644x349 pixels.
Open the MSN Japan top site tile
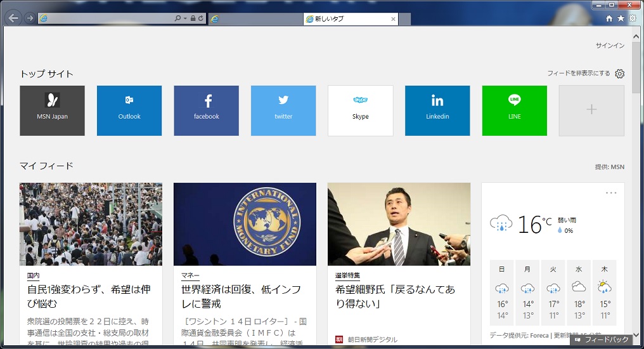(x=52, y=110)
